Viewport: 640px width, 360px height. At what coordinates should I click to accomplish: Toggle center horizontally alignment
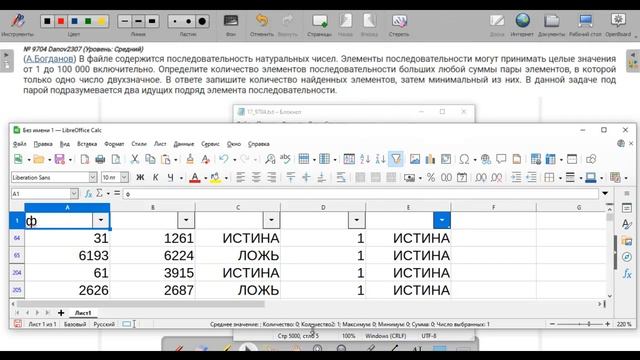pyautogui.click(x=256, y=178)
